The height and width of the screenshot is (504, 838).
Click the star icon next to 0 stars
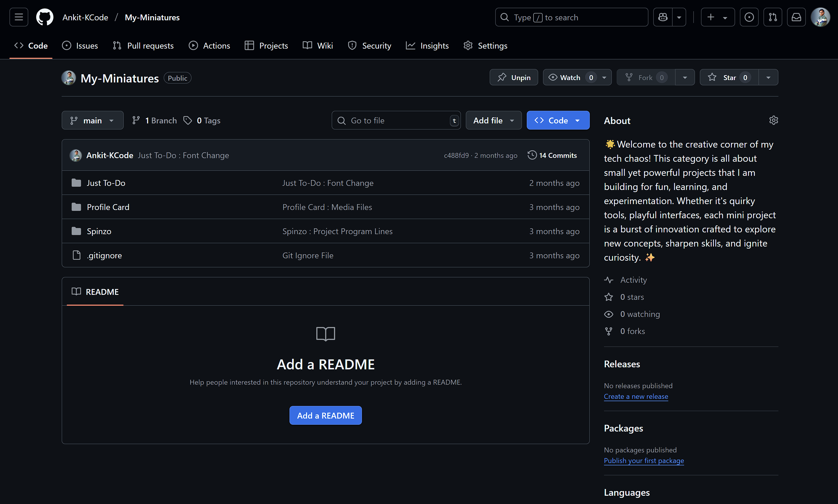click(x=609, y=297)
